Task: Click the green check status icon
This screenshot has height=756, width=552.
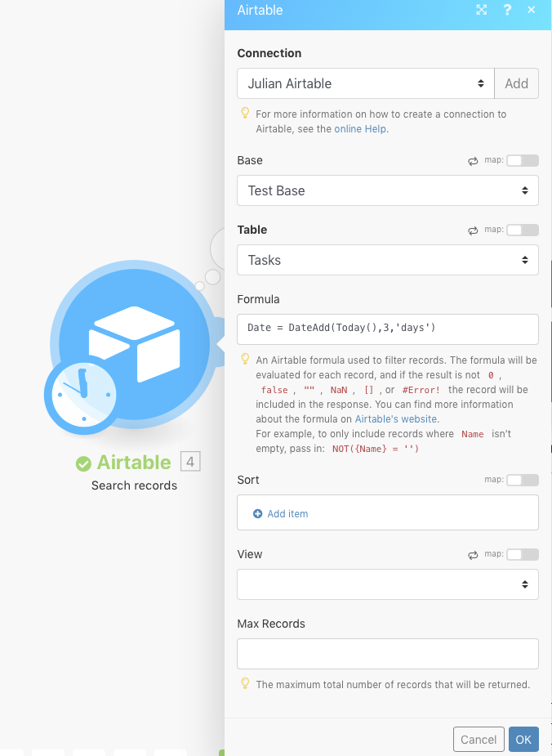Action: pyautogui.click(x=83, y=464)
